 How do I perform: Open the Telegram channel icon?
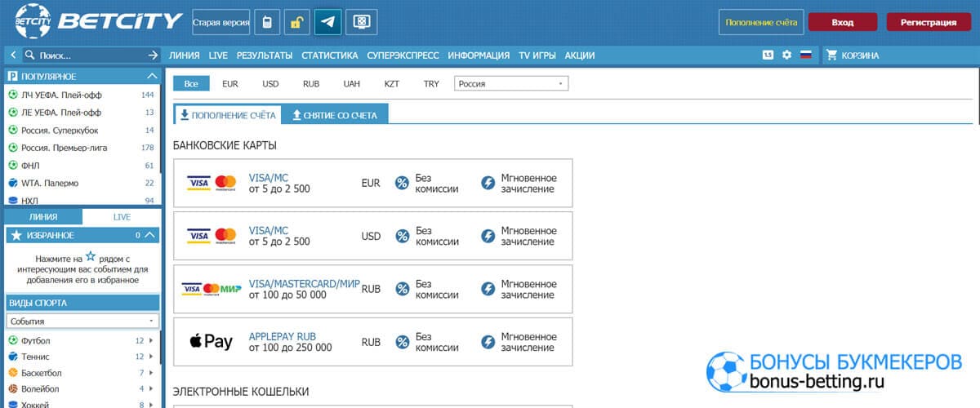[x=328, y=23]
